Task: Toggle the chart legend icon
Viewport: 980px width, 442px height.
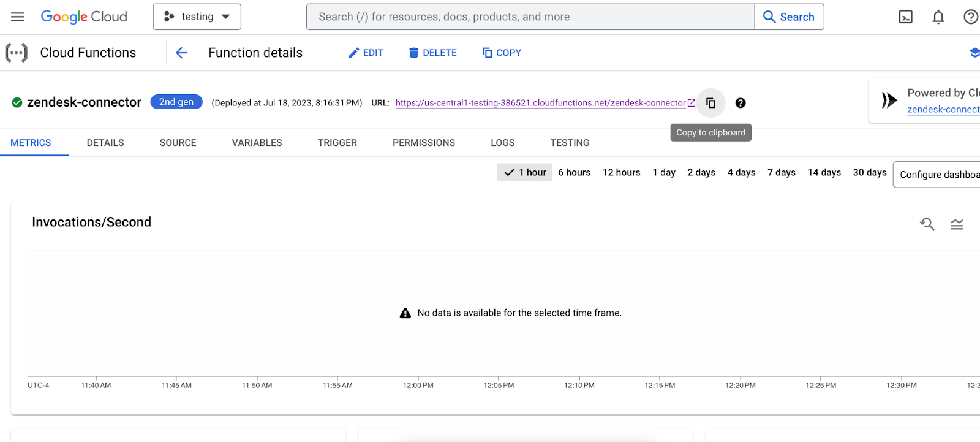Action: 957,224
